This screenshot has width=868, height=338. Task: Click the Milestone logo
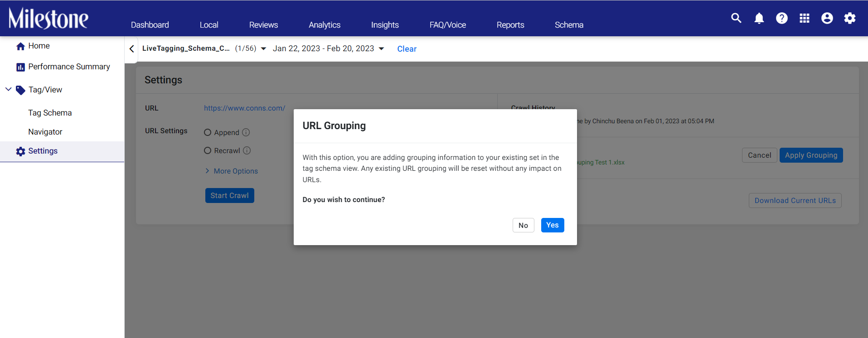[x=48, y=18]
